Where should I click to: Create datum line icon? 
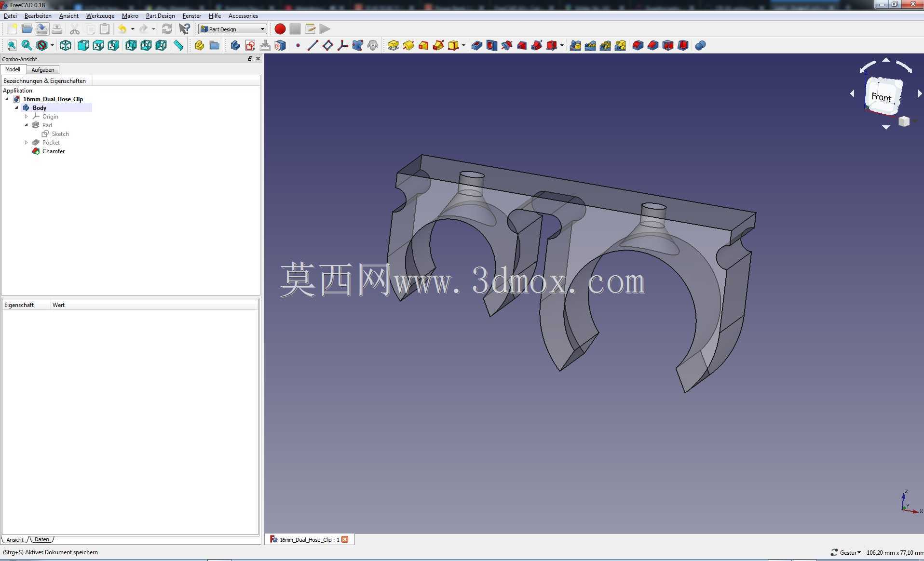pyautogui.click(x=313, y=45)
